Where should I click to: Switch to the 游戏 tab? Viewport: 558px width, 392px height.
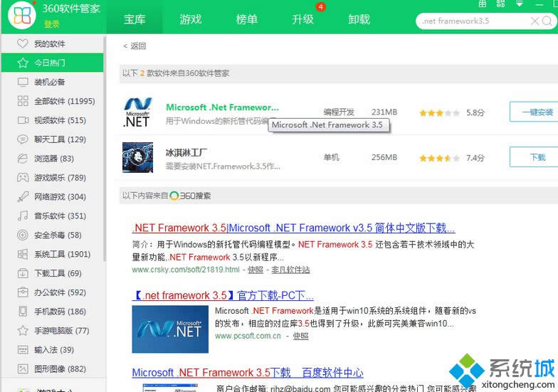[190, 19]
